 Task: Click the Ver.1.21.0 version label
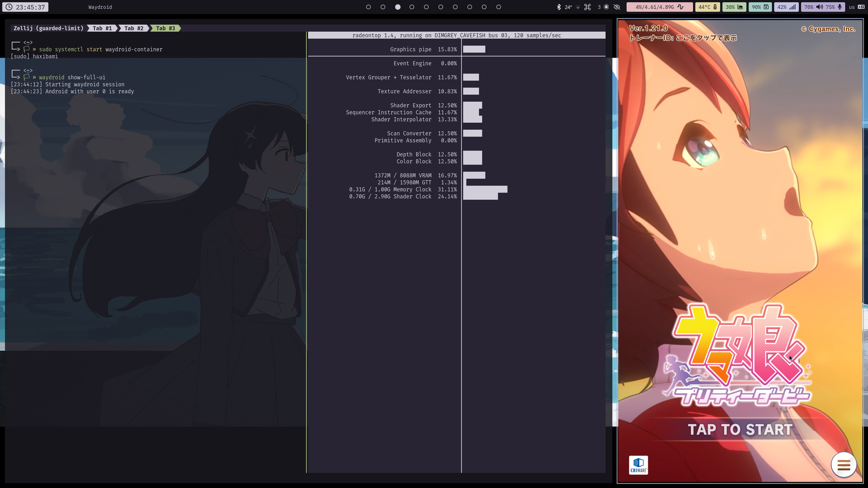pos(648,28)
